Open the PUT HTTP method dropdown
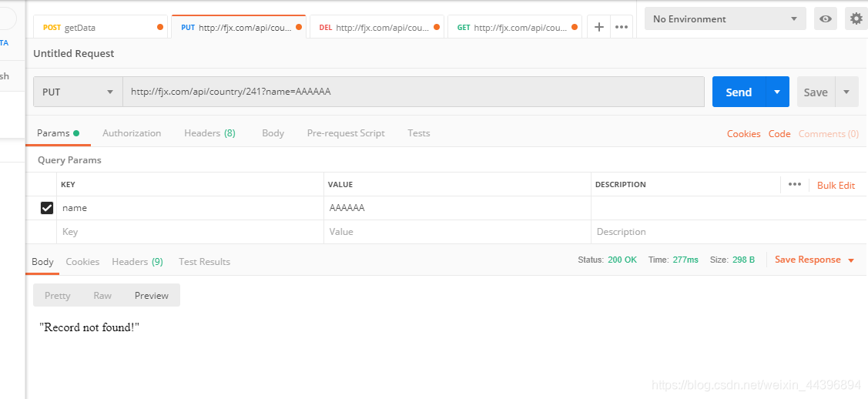 click(x=78, y=92)
